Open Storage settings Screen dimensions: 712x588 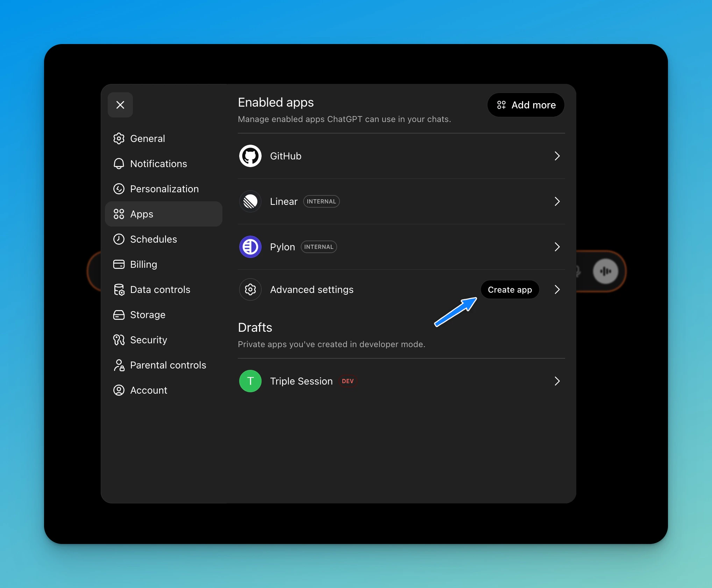[163, 315]
